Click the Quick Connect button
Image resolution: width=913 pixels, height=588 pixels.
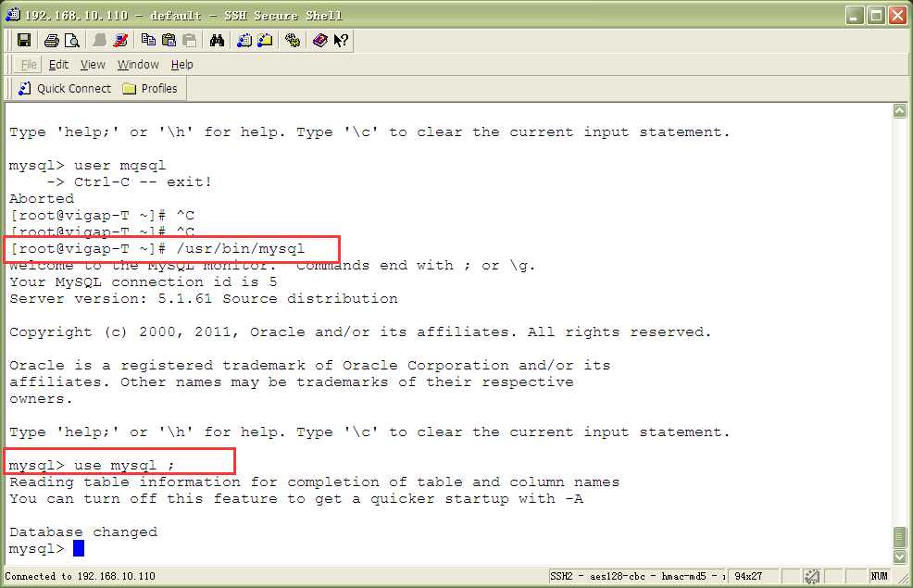point(65,89)
